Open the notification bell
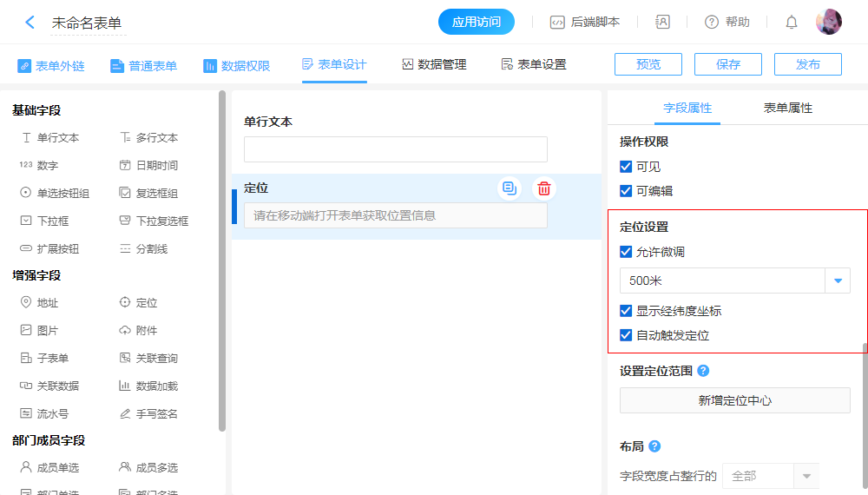 click(x=792, y=23)
